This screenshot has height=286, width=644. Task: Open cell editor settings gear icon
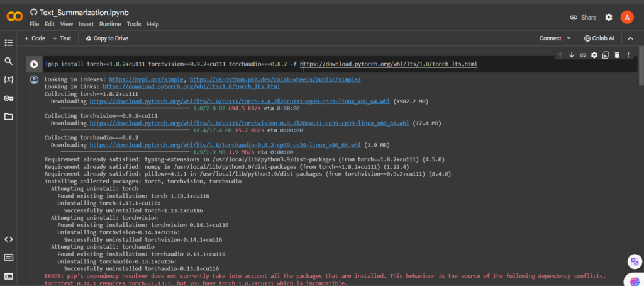tap(594, 55)
